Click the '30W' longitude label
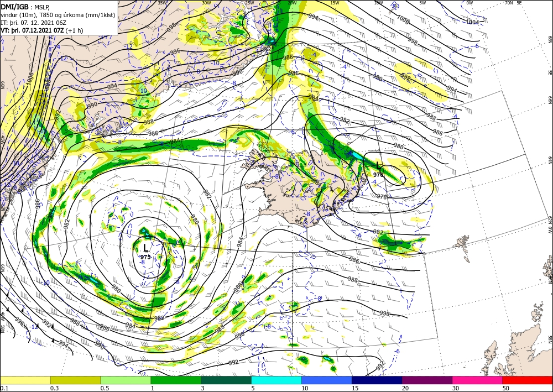 207,3
